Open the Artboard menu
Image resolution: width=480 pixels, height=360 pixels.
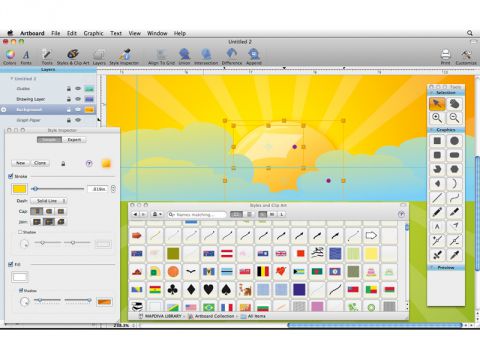[x=32, y=33]
